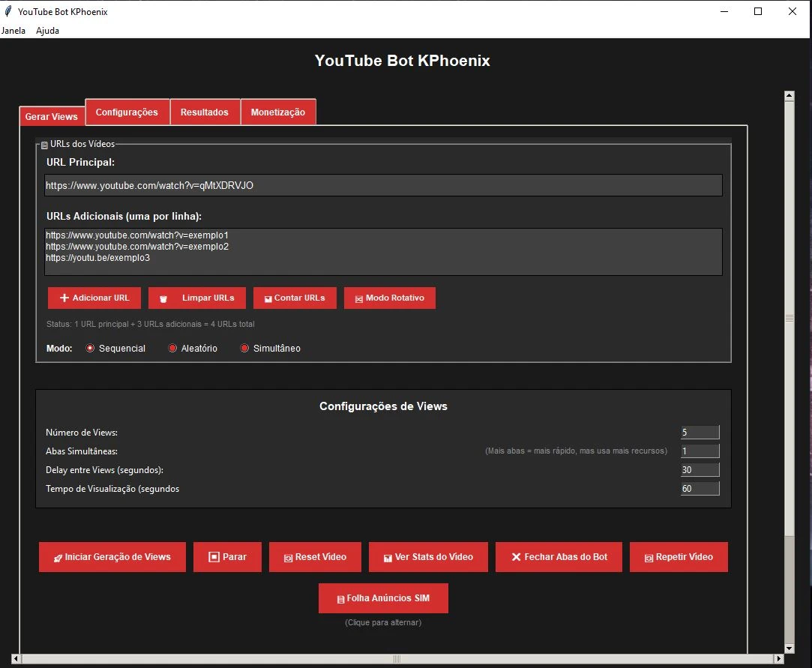Select the Sequencial mode radio button
Screen dimensions: 812x668
click(x=91, y=349)
